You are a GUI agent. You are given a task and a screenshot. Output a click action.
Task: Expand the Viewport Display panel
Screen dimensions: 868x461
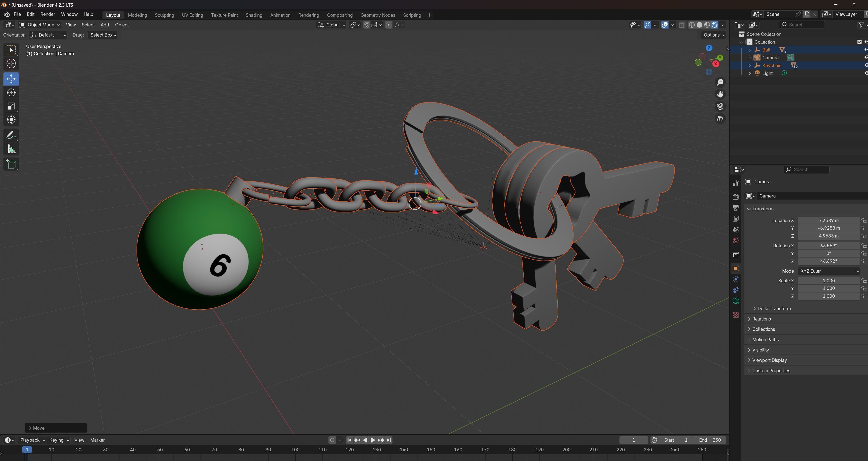tap(769, 361)
